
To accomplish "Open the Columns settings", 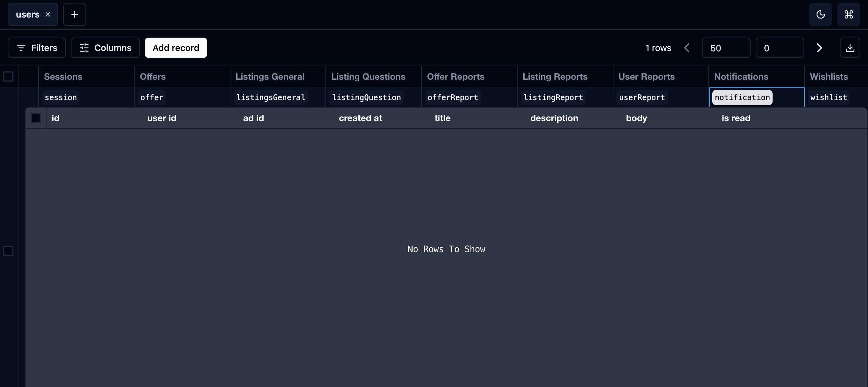I will tap(105, 48).
